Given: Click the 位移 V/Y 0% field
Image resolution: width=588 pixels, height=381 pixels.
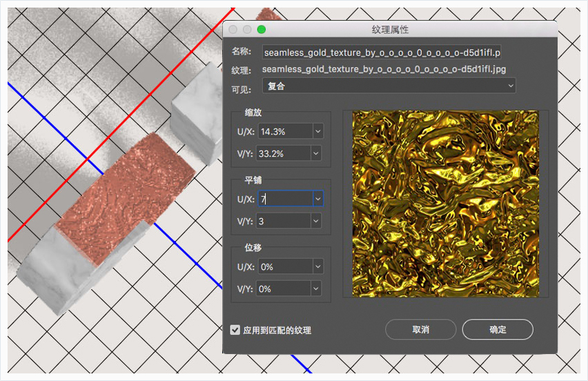Looking at the screenshot, I should point(284,289).
